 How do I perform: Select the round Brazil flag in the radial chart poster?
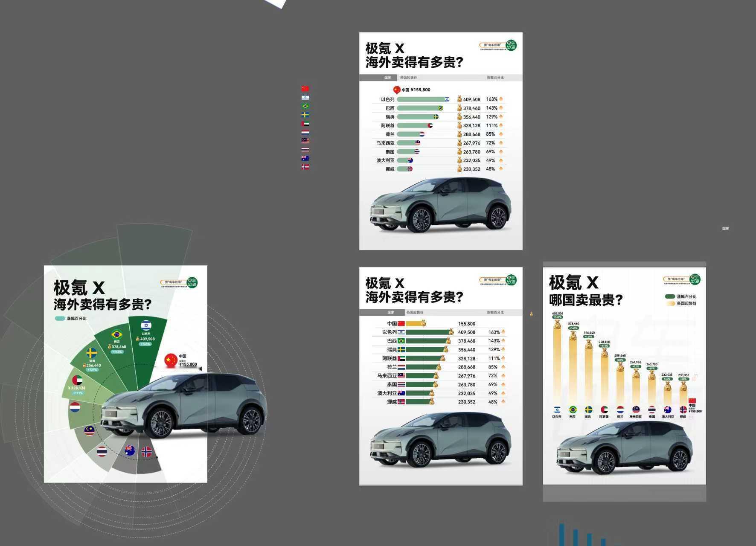pyautogui.click(x=116, y=334)
